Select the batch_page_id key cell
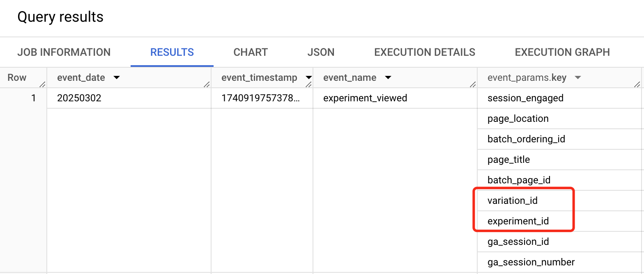644x274 pixels. pyautogui.click(x=559, y=180)
